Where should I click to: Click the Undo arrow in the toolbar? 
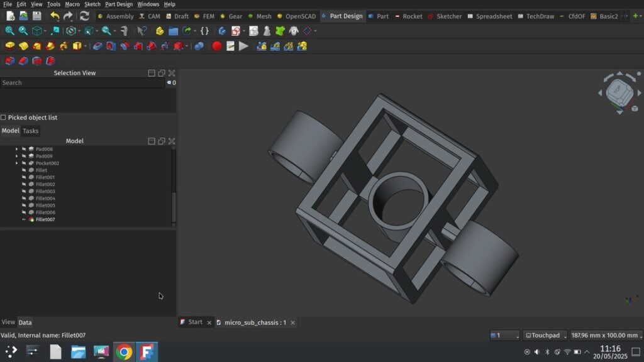(55, 16)
